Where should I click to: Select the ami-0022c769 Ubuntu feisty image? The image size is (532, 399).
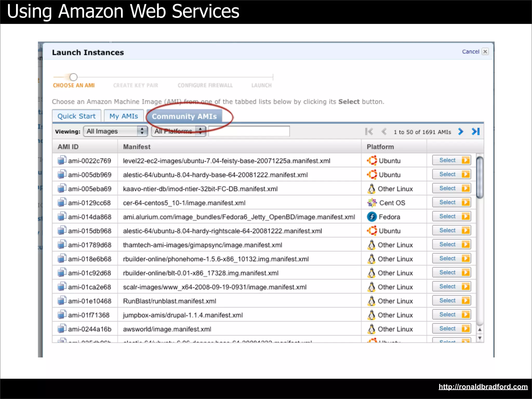pos(451,160)
